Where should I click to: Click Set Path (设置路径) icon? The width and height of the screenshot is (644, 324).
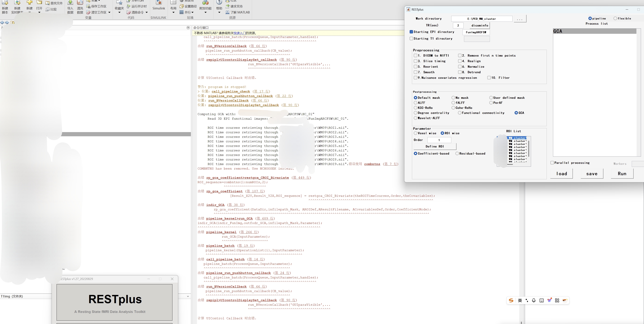coord(182,6)
